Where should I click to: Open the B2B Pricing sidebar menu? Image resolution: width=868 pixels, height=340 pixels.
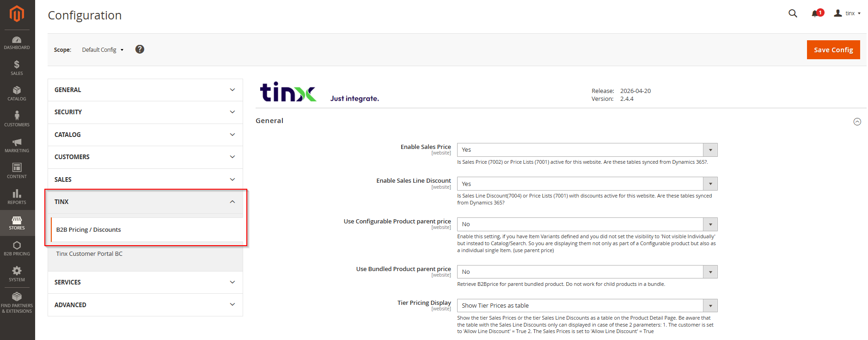coord(17,248)
